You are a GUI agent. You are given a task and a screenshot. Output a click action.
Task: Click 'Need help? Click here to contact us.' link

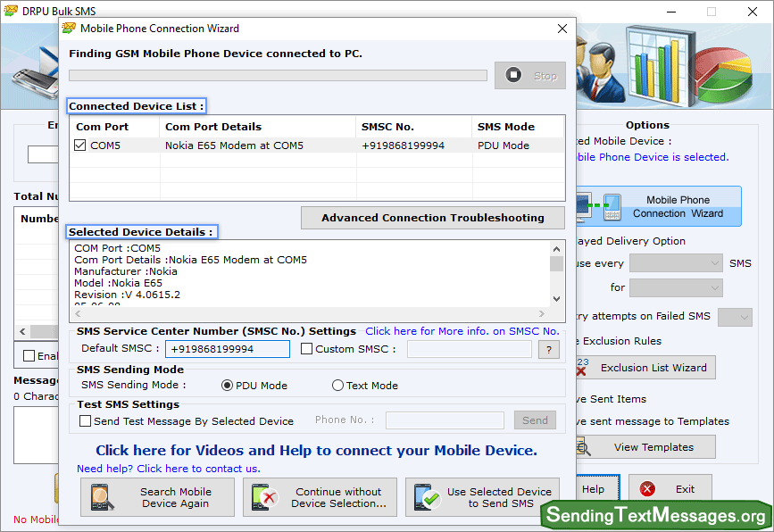tap(169, 469)
